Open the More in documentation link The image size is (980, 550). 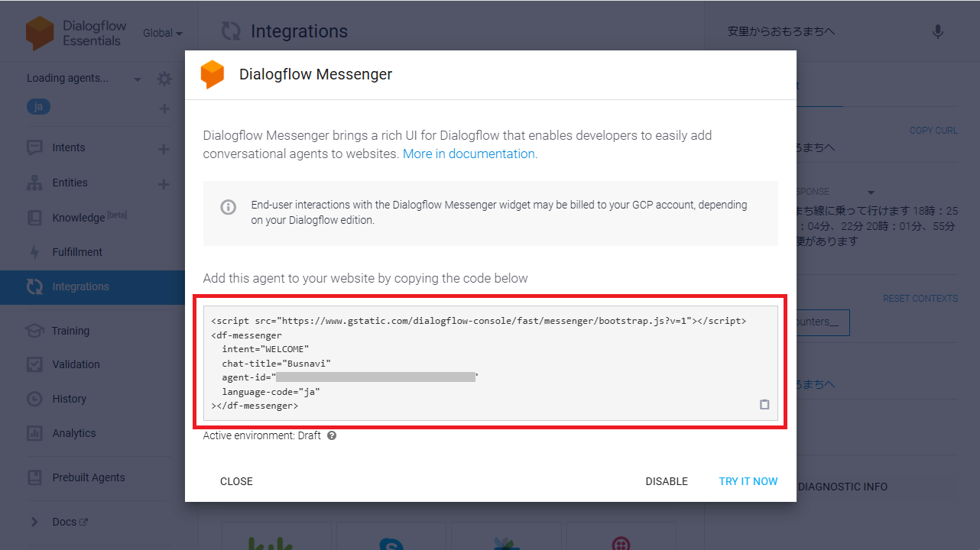(x=469, y=154)
